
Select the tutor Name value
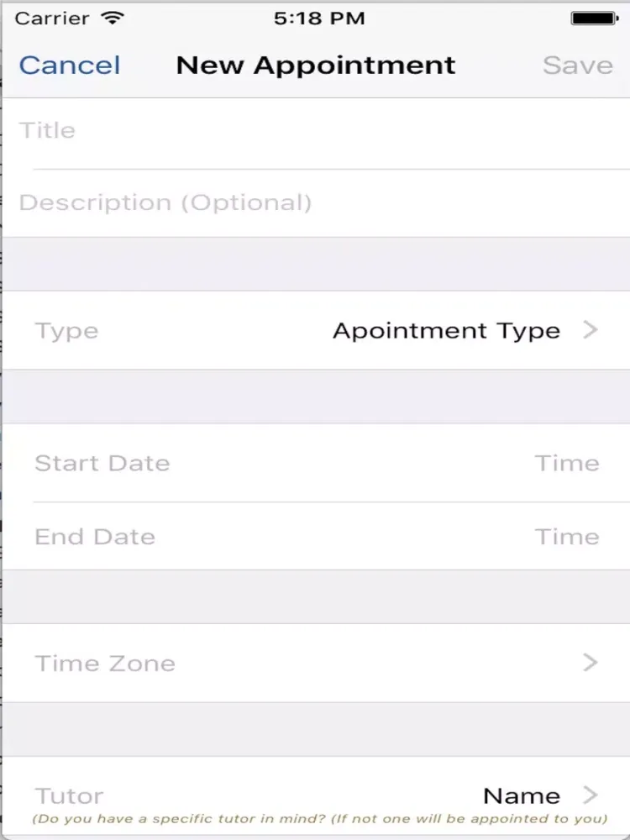[522, 795]
